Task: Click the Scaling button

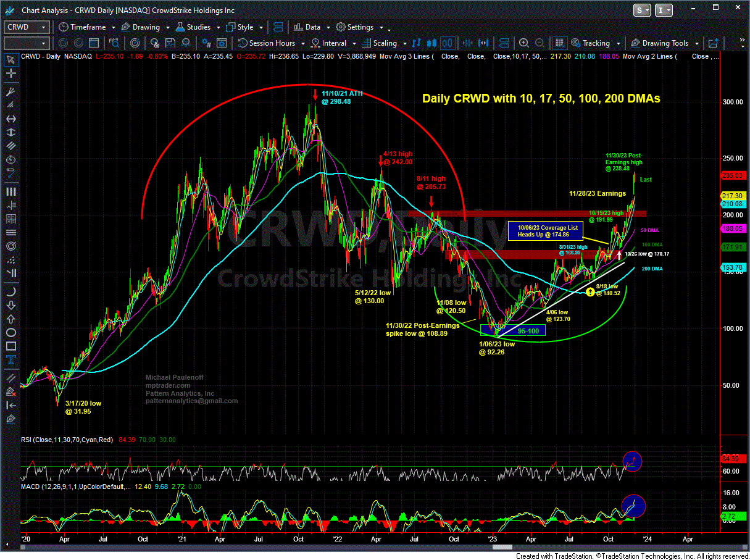Action: point(379,43)
